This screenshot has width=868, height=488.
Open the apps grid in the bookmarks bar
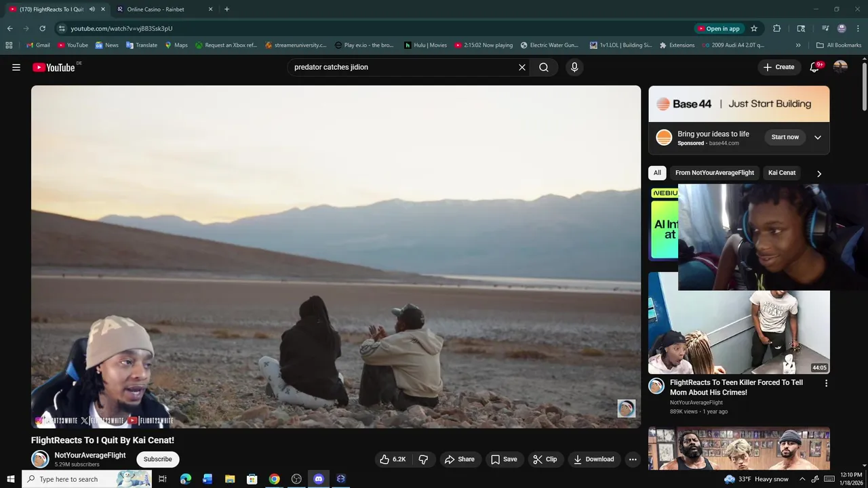[x=9, y=45]
